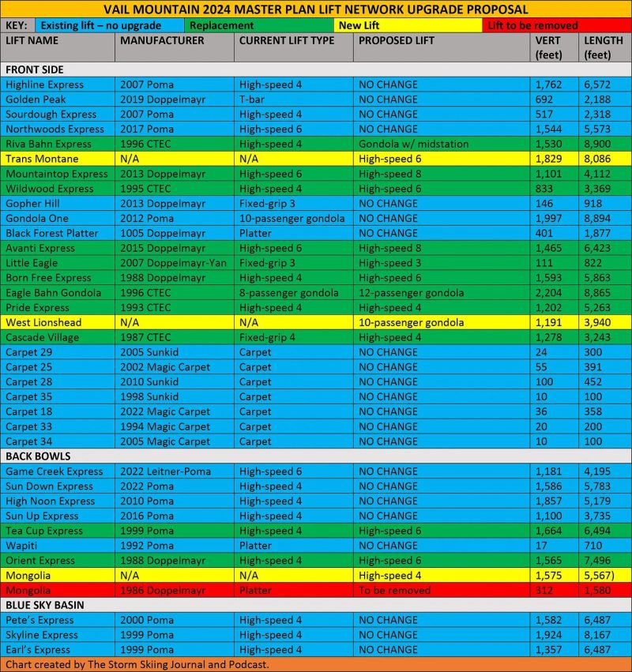Select 'Carpet 34' lift name
Screen dimensions: 632x672
[x=28, y=441]
